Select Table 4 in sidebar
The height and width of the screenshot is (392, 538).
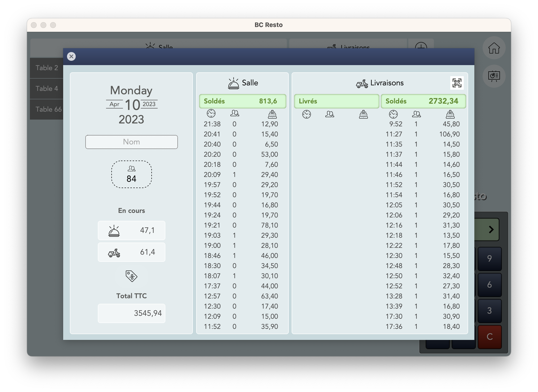coord(47,89)
